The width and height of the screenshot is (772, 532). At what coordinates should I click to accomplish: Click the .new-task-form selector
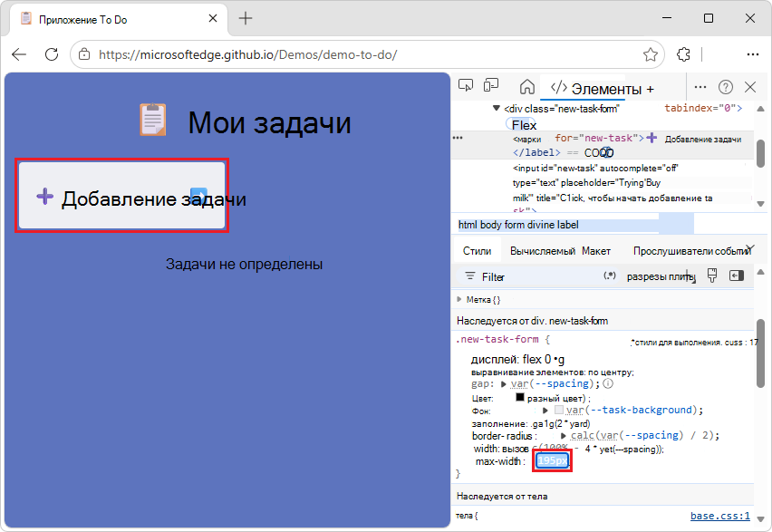pyautogui.click(x=497, y=339)
